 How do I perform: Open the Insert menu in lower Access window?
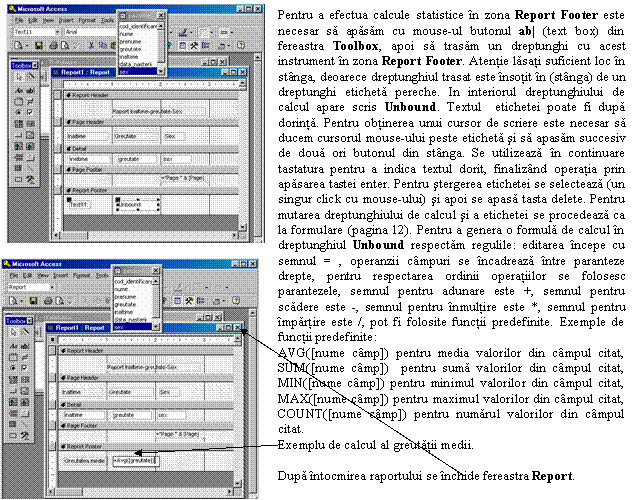point(59,274)
